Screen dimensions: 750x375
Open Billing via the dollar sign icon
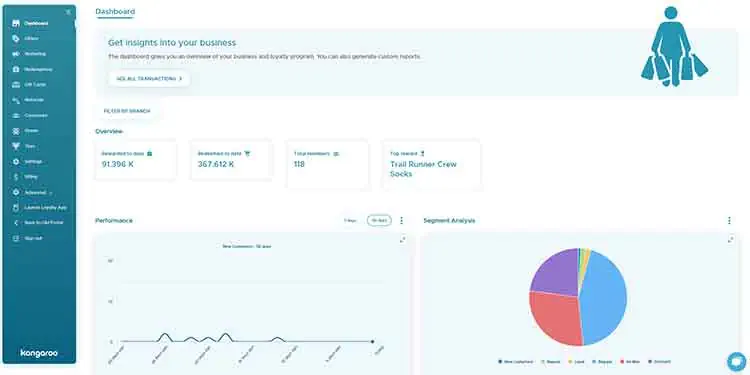[x=16, y=176]
